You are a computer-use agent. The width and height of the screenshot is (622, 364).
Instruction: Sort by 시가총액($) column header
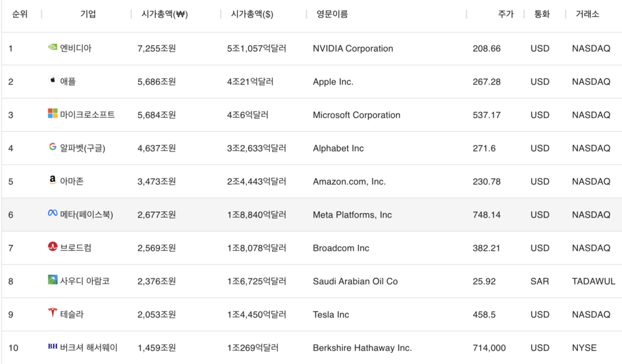(252, 14)
